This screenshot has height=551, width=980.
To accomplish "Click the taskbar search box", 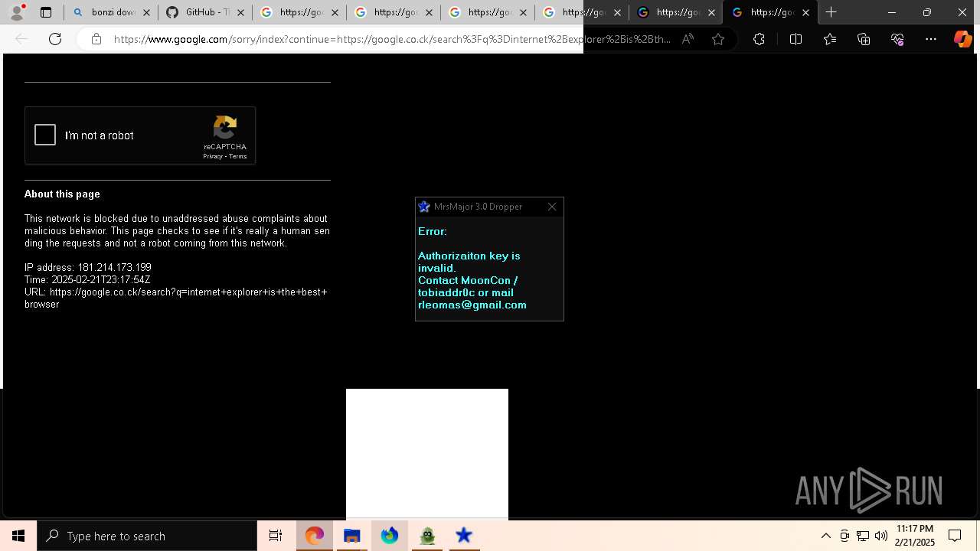I will [x=147, y=536].
